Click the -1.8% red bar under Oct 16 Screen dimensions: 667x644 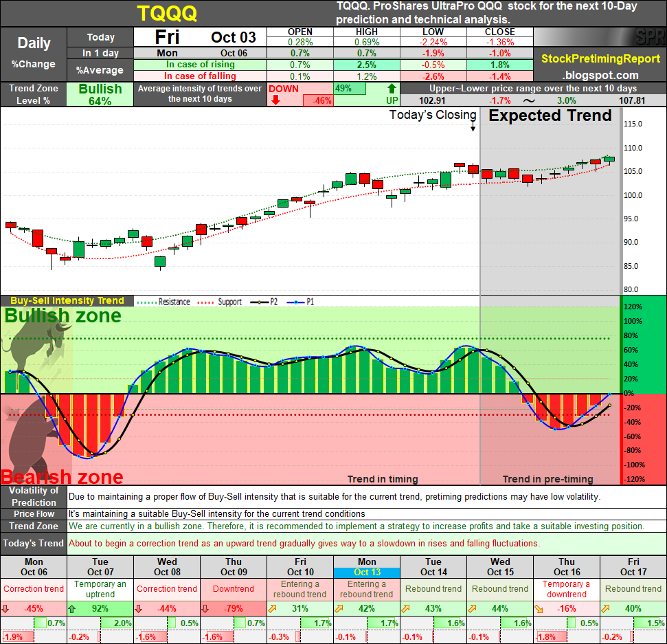[552, 637]
